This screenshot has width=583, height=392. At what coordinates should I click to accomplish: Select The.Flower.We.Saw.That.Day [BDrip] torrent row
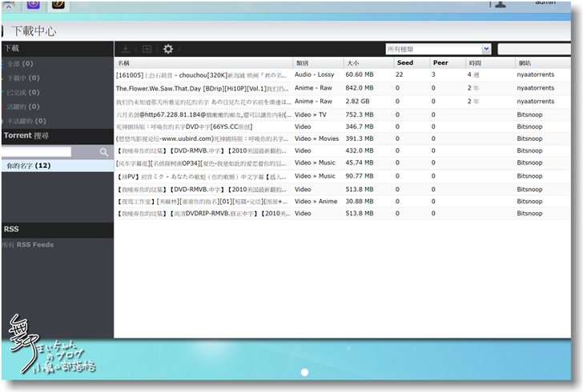(x=343, y=88)
